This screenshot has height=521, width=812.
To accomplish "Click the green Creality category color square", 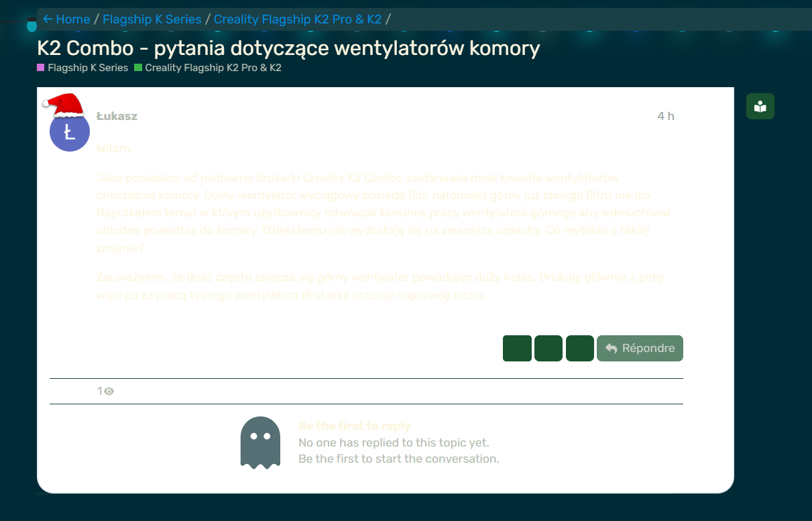I will pos(138,68).
